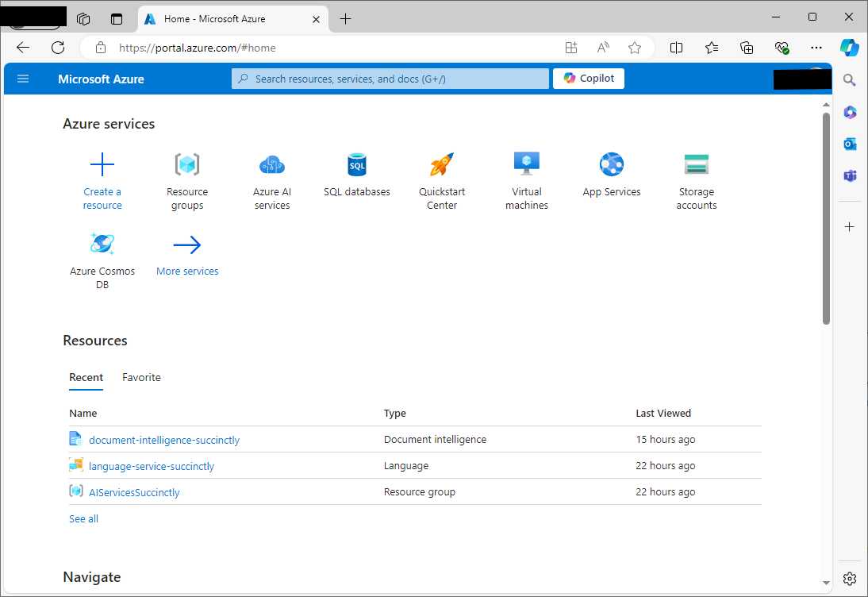Go back with the browser back arrow

pos(23,48)
